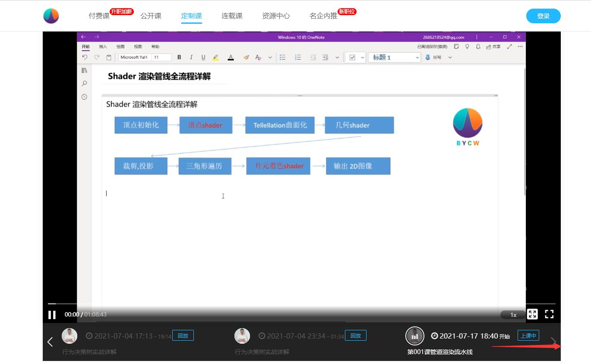This screenshot has width=591, height=364.
Task: Open the font size 11 box
Action: pyautogui.click(x=162, y=57)
